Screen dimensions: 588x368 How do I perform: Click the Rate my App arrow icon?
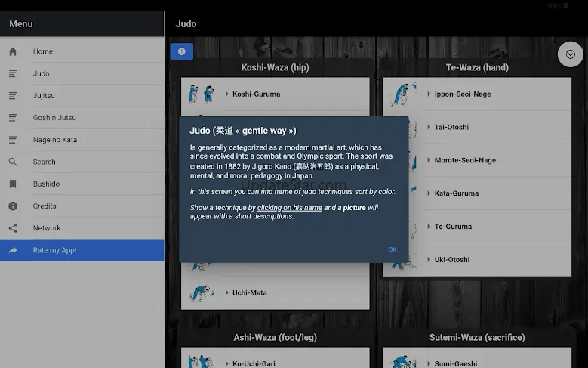click(x=13, y=250)
